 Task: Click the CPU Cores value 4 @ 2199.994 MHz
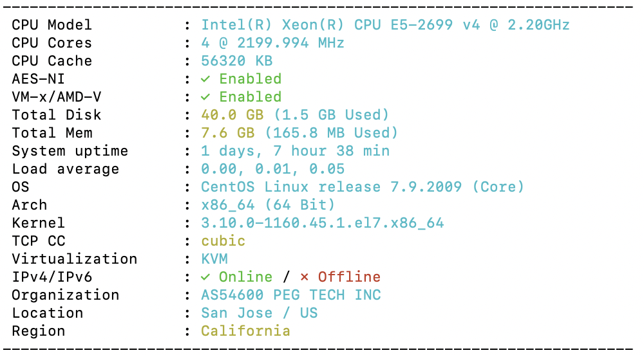[272, 43]
